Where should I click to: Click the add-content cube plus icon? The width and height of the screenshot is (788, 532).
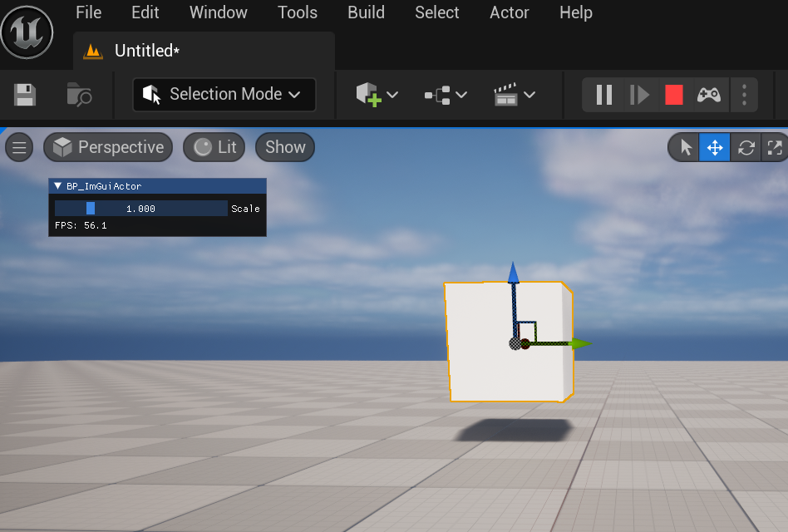(368, 95)
